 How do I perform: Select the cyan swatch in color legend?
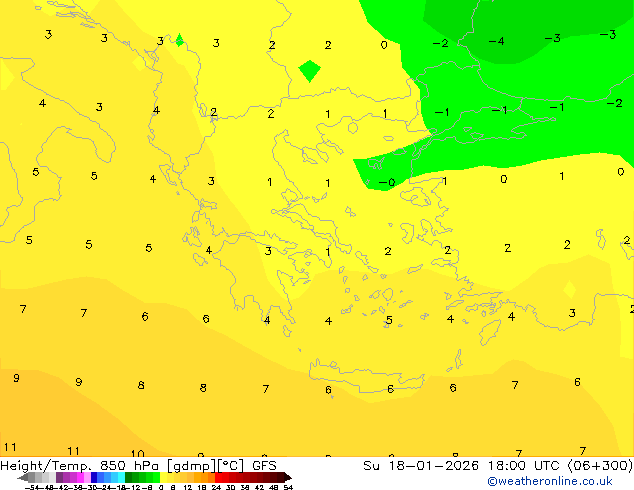pos(121,477)
